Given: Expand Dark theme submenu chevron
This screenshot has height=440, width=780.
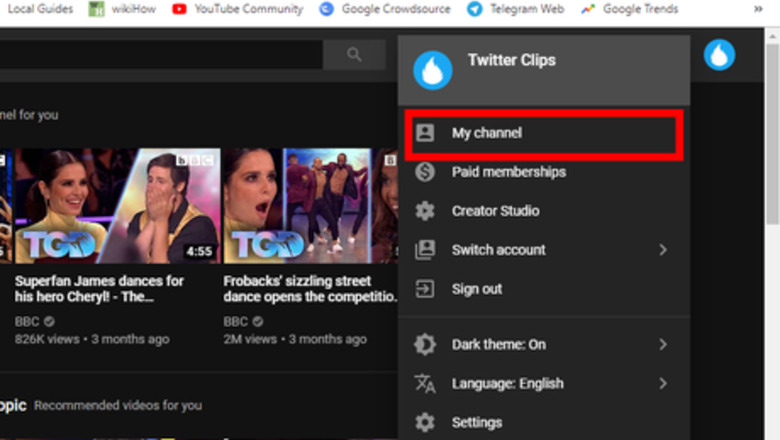Looking at the screenshot, I should [x=663, y=344].
